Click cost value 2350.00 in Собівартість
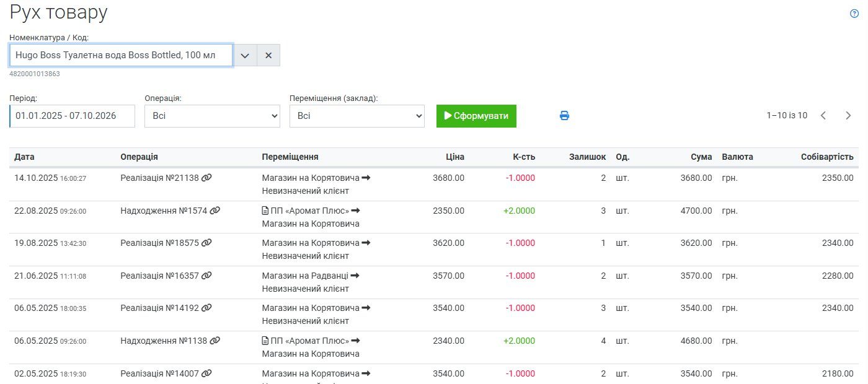This screenshot has width=868, height=384. click(x=838, y=178)
